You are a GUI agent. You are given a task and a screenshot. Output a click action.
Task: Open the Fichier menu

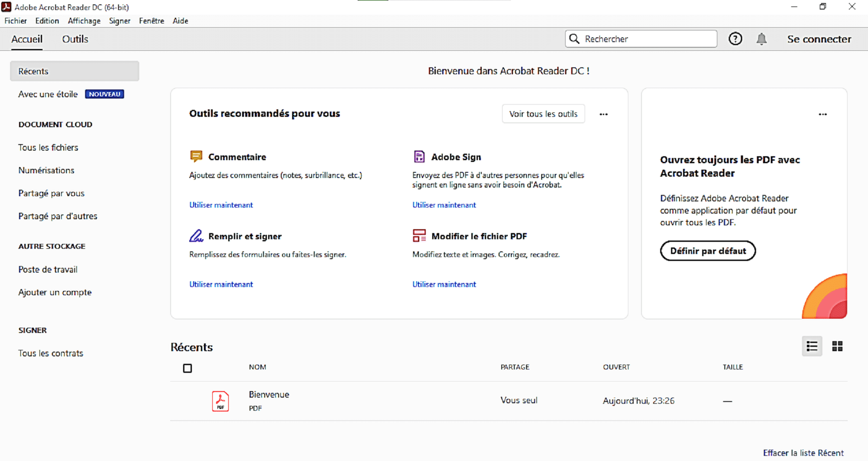click(16, 21)
